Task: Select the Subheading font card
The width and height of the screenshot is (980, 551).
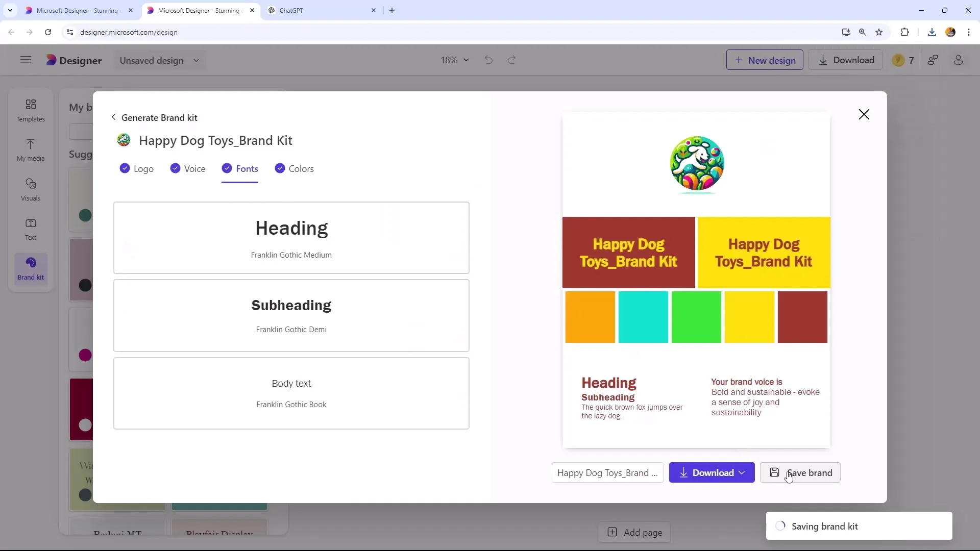Action: (x=291, y=315)
